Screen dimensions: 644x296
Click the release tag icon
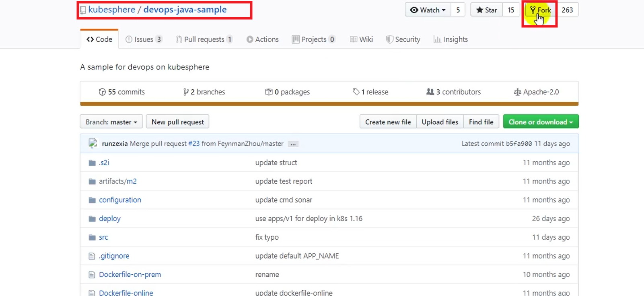tap(356, 92)
